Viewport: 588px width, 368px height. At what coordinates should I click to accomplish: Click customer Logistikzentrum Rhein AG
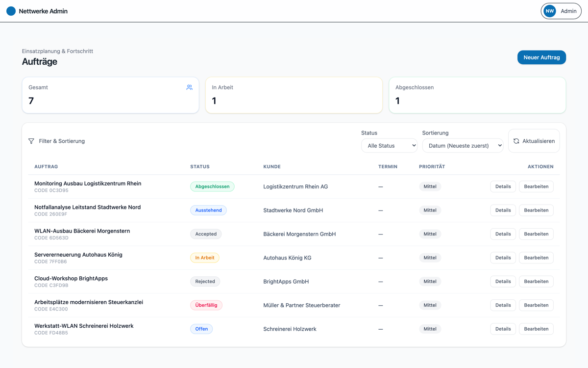click(295, 186)
